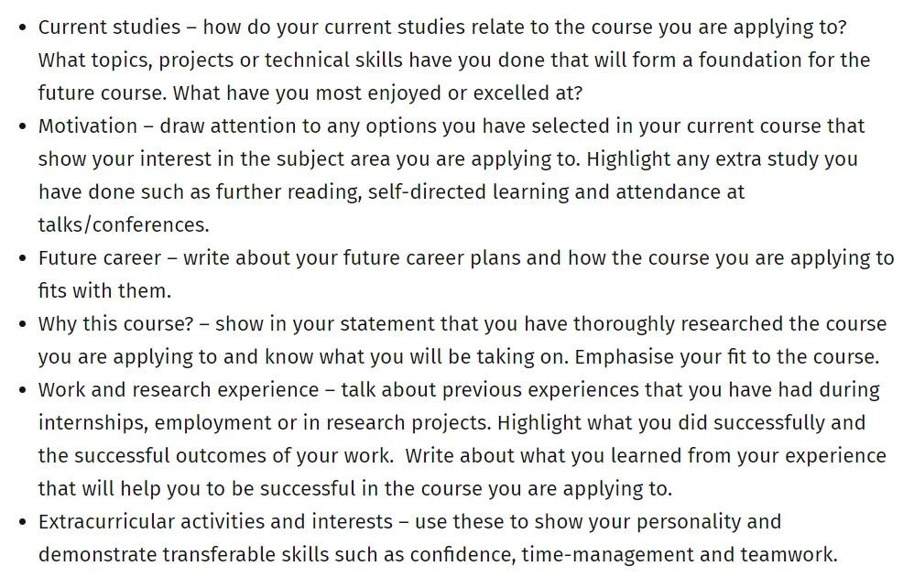Click the bullet dot beside 'Future career'

[22, 258]
